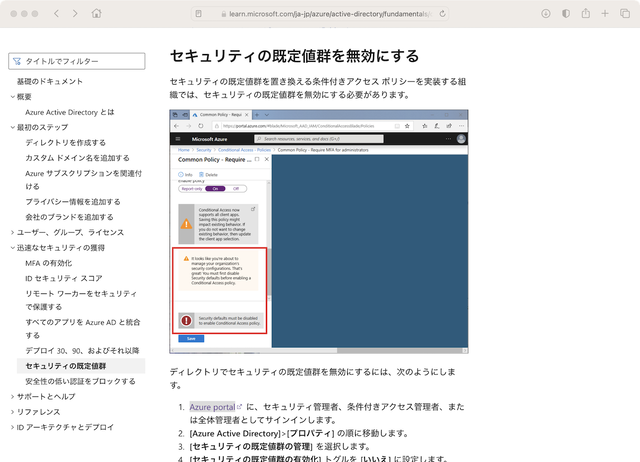The image size is (640, 462).
Task: Focus the タイトルでフィルター filter box
Action: (77, 61)
